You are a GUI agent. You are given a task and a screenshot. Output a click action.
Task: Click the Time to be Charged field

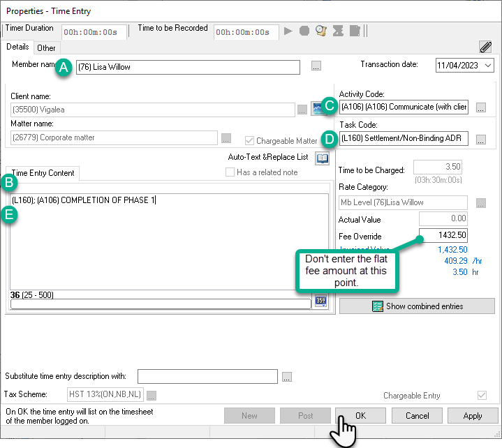[x=438, y=167]
